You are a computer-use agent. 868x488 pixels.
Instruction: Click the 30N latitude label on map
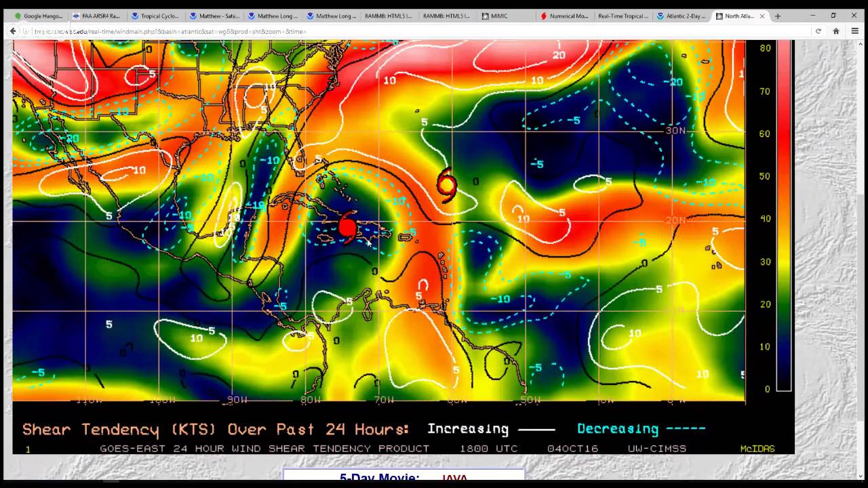(x=675, y=130)
